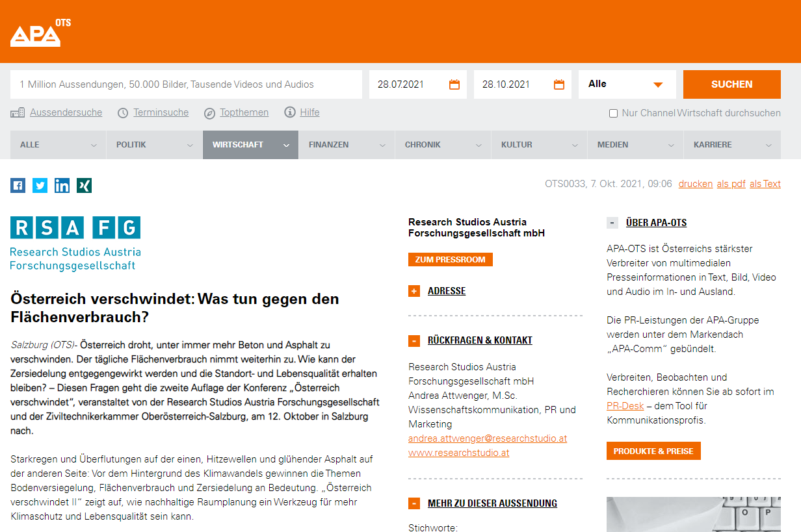Enable Nur Channel Wirtschaft durchsuchen checkbox
Viewport: 801px width, 532px height.
[613, 114]
